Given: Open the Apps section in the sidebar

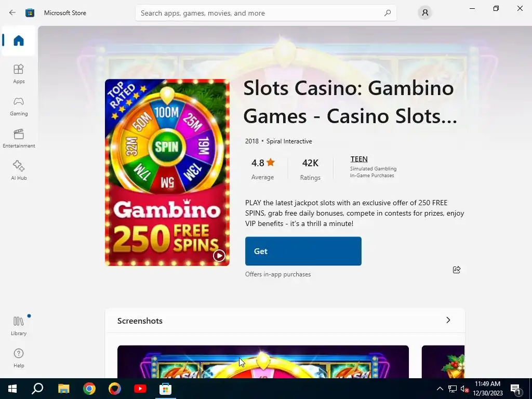Looking at the screenshot, I should click(19, 74).
